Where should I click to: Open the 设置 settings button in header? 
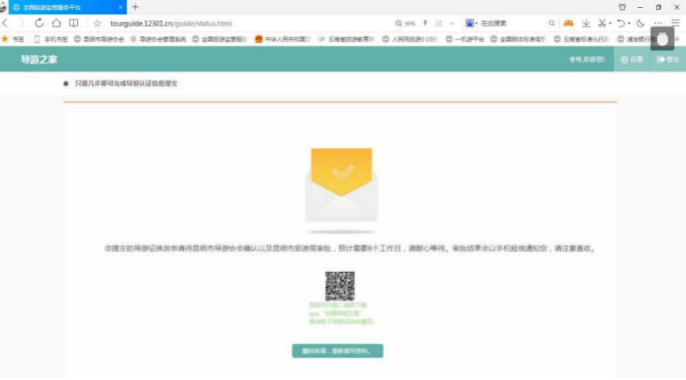pos(632,59)
